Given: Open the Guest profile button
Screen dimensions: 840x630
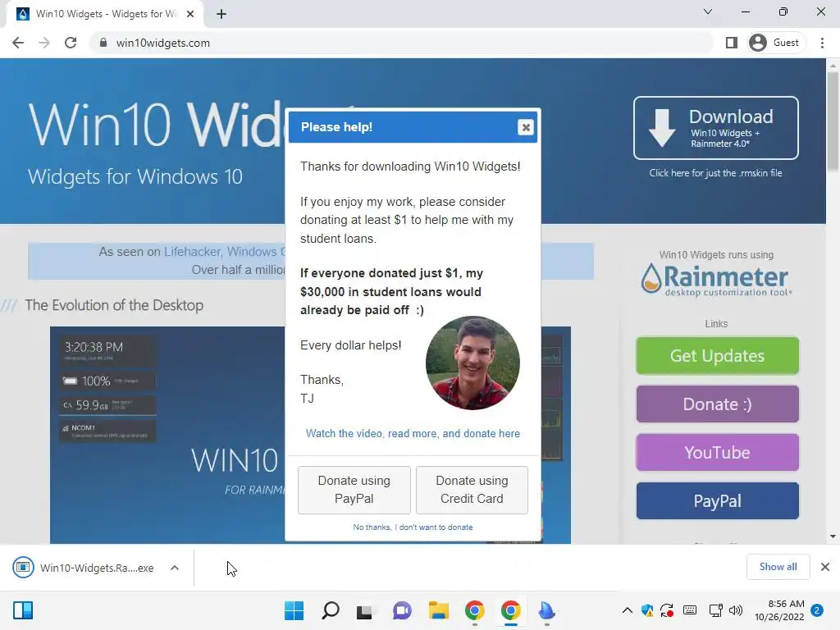Looking at the screenshot, I should tap(776, 43).
